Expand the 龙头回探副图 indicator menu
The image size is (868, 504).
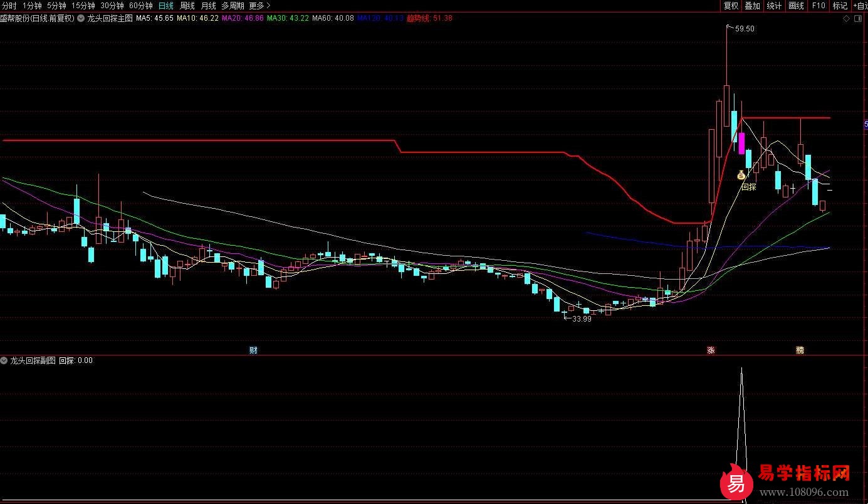click(4, 360)
